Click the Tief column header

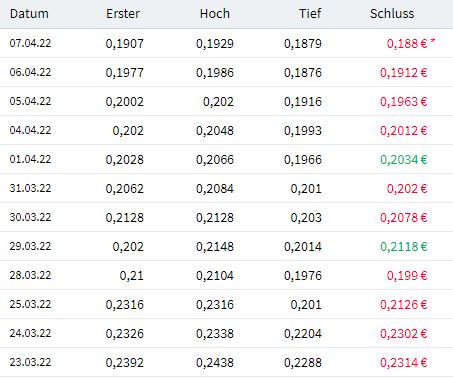click(x=310, y=14)
